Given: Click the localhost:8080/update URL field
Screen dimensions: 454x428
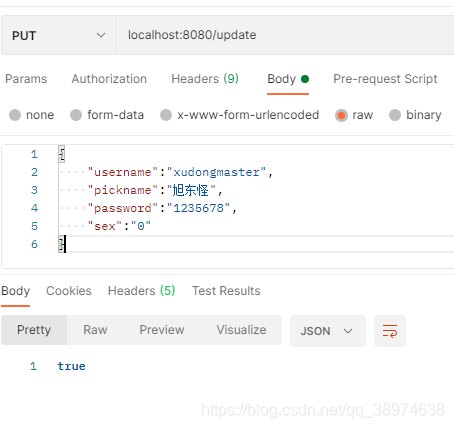Looking at the screenshot, I should tap(285, 35).
